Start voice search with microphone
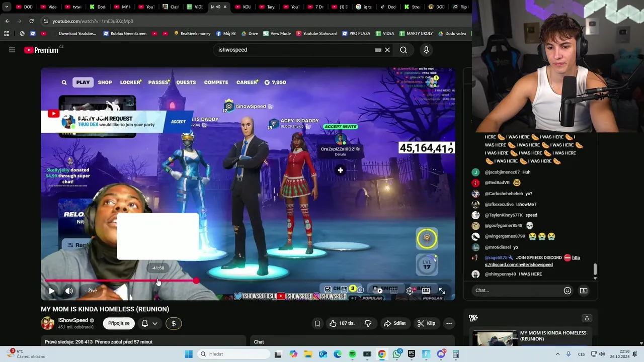The image size is (644, 362). click(426, 50)
